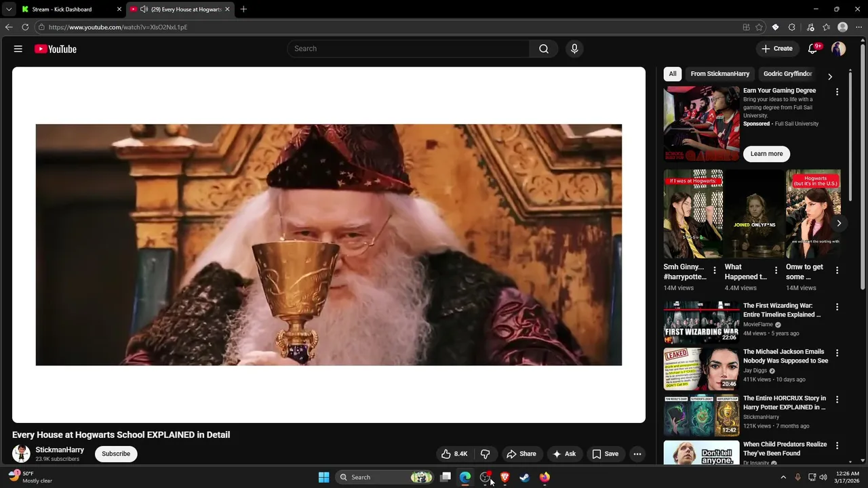The width and height of the screenshot is (868, 488).
Task: Open Task View on the taskbar
Action: 446,477
